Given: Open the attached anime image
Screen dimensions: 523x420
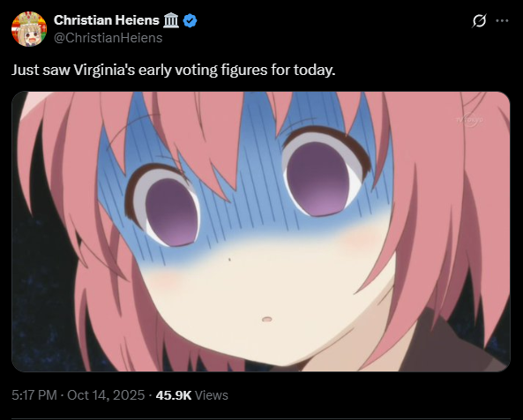Looking at the screenshot, I should pyautogui.click(x=261, y=231).
